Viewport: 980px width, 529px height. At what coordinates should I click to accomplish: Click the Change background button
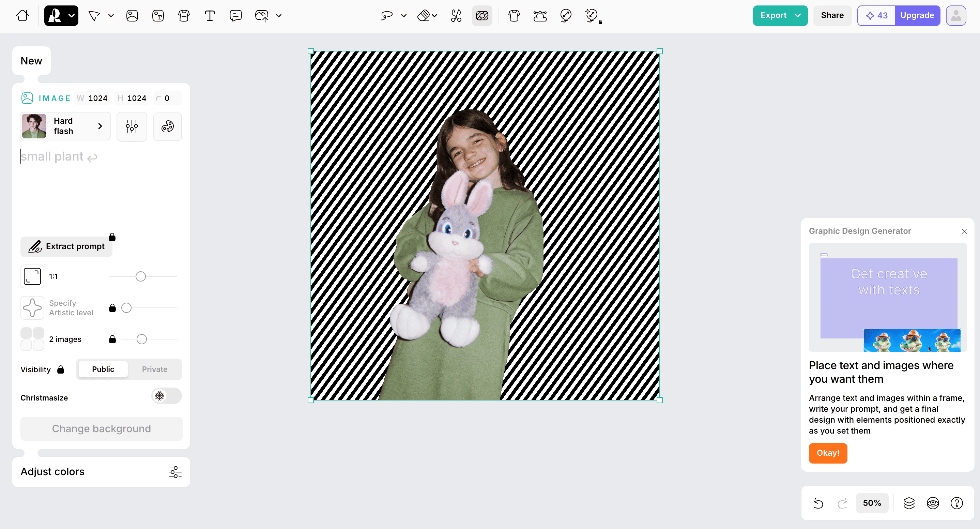click(x=101, y=429)
